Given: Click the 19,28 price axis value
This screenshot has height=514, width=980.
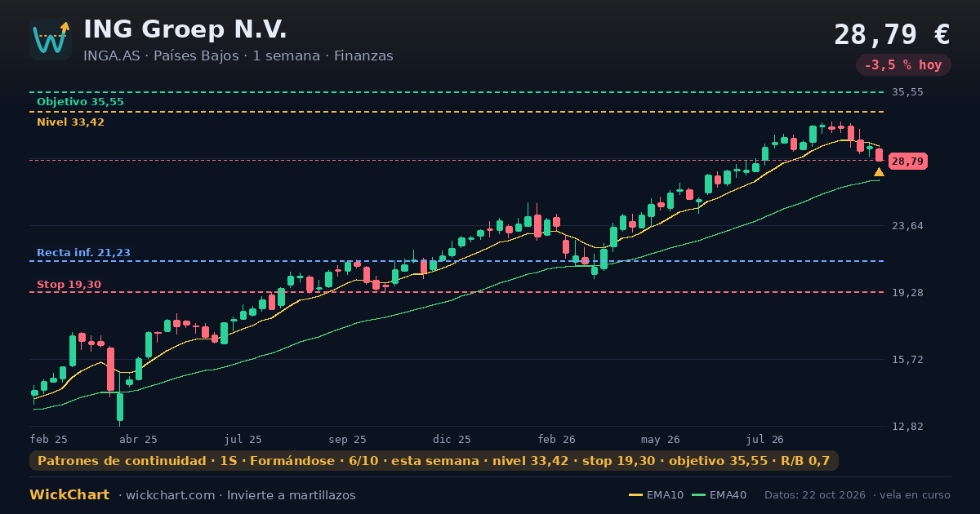Looking at the screenshot, I should click(907, 293).
